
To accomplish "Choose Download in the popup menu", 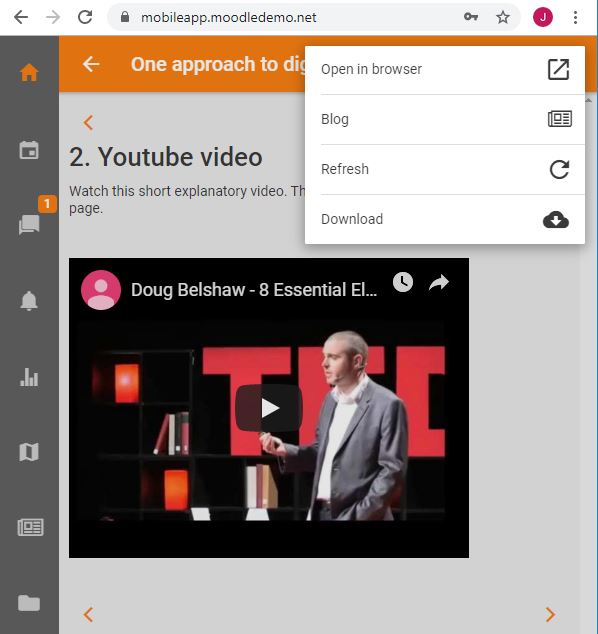I will pyautogui.click(x=445, y=220).
